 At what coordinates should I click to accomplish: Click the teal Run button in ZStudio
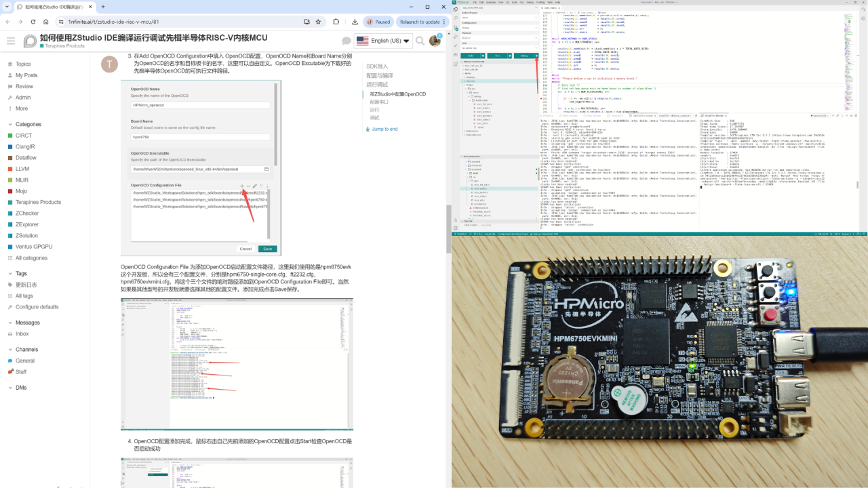(x=497, y=56)
